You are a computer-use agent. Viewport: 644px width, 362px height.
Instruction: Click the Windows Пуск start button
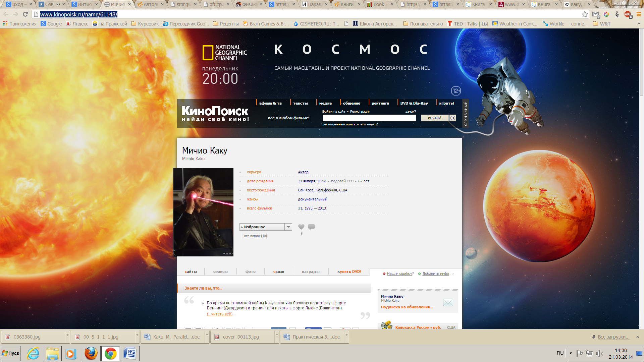point(11,353)
